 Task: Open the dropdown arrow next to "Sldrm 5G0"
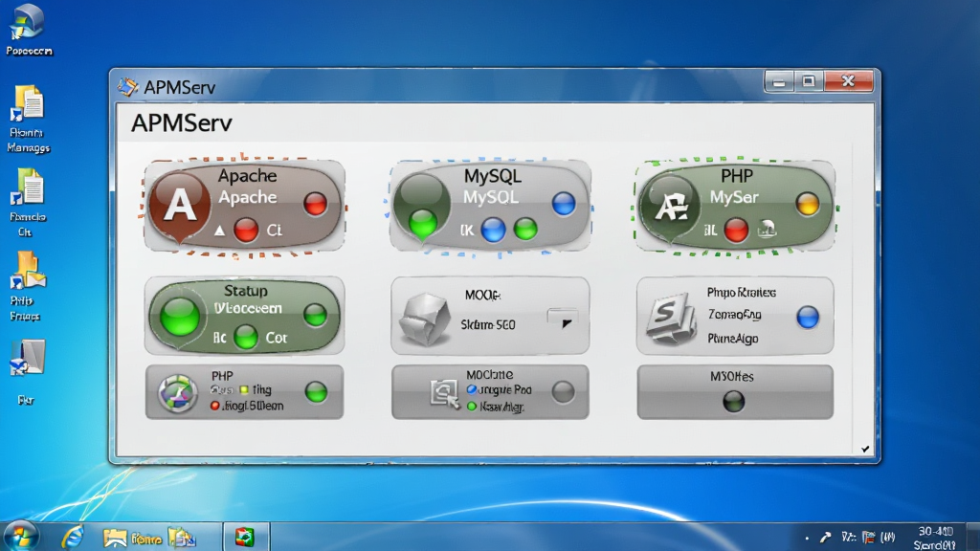click(x=566, y=323)
